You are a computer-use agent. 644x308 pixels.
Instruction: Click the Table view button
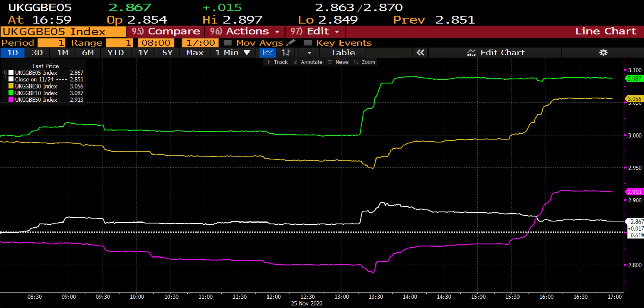pyautogui.click(x=343, y=53)
